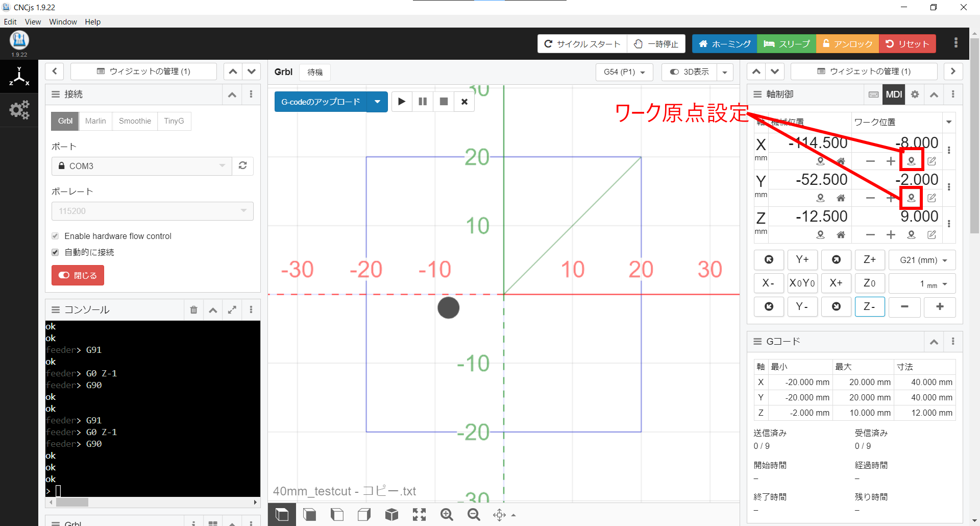Toggle console fullscreen with the expand icon
Viewport: 980px width, 526px height.
[232, 309]
